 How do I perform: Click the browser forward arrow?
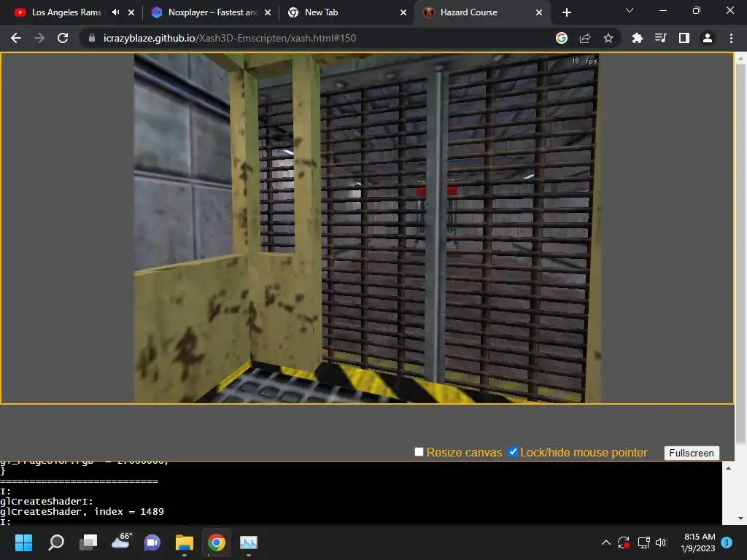(x=39, y=38)
